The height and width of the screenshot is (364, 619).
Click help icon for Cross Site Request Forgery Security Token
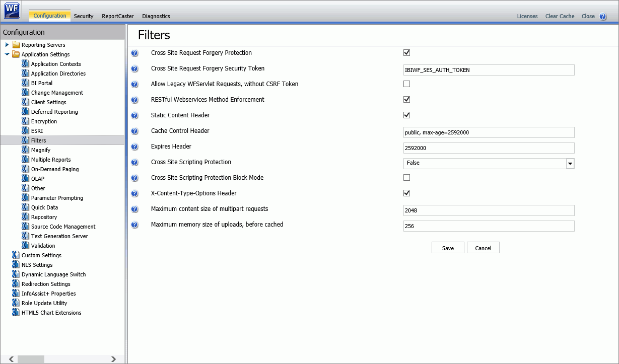134,69
